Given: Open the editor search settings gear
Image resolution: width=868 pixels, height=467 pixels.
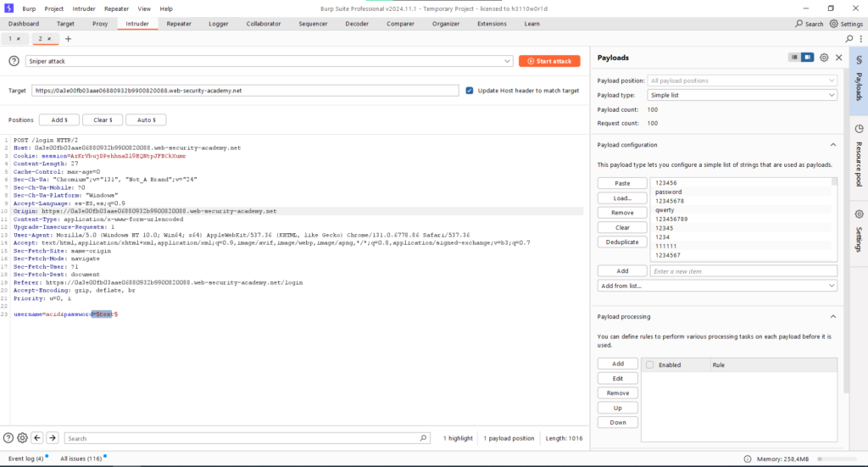Looking at the screenshot, I should pyautogui.click(x=22, y=437).
